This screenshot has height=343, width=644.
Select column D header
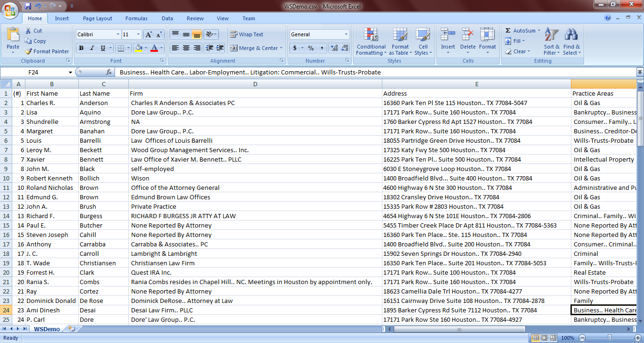click(255, 84)
